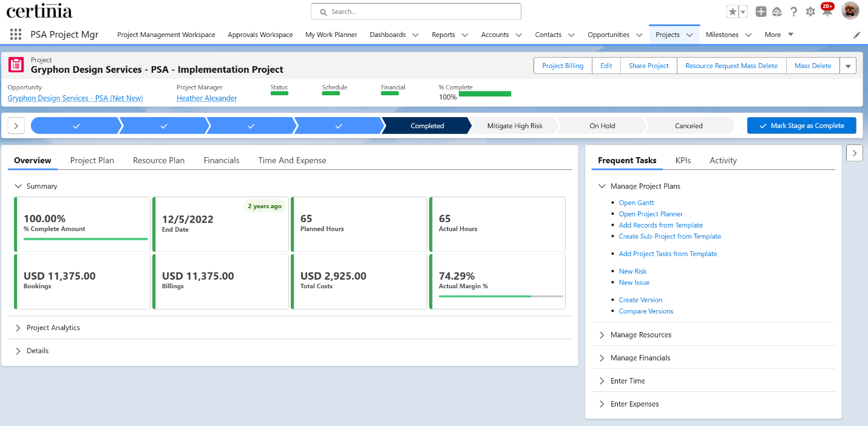
Task: Expand the Contacts nav dropdown chevron
Action: (571, 35)
